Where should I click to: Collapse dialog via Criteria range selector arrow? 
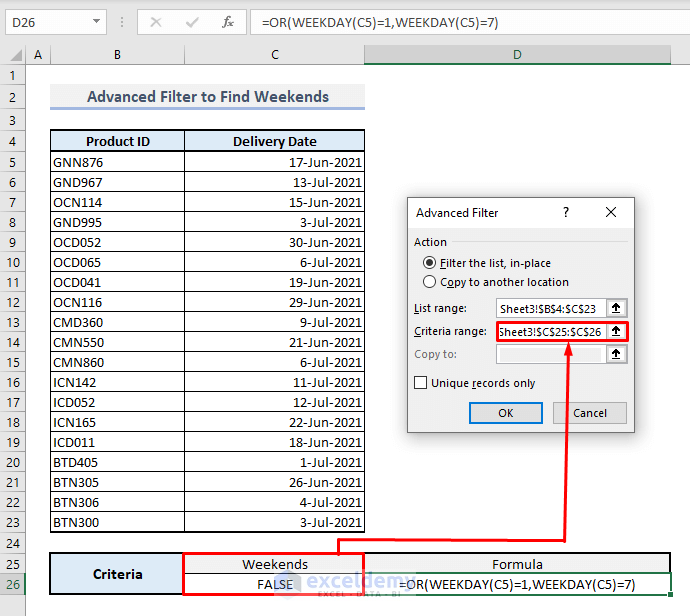click(616, 331)
